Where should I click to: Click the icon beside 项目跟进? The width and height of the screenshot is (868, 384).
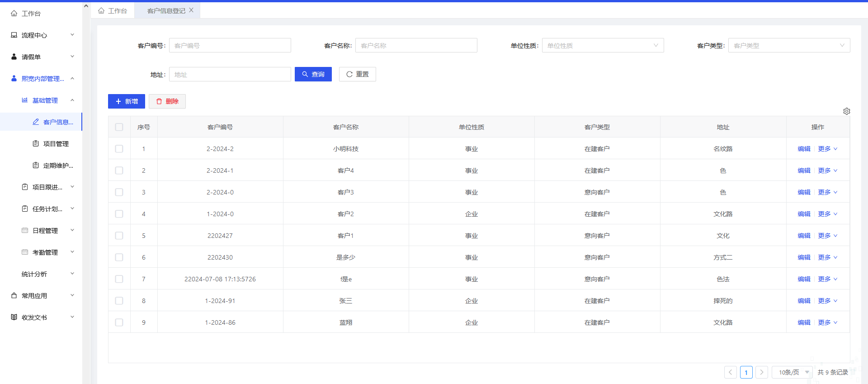coord(25,187)
